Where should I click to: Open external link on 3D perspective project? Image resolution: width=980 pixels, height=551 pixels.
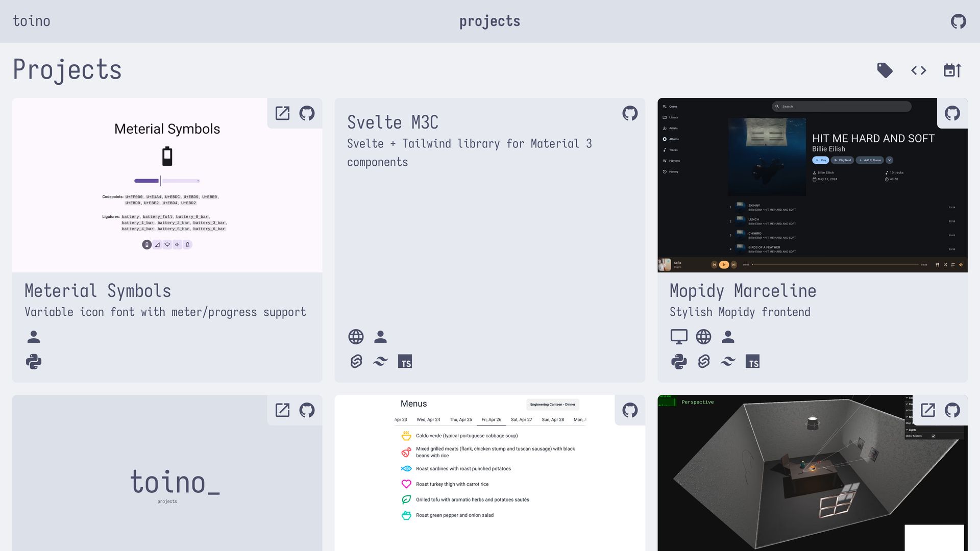tap(927, 410)
